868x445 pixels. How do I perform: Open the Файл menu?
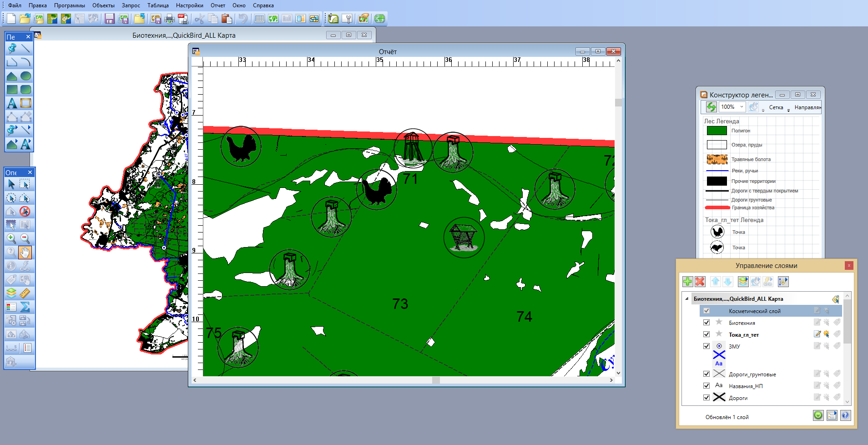pos(15,5)
